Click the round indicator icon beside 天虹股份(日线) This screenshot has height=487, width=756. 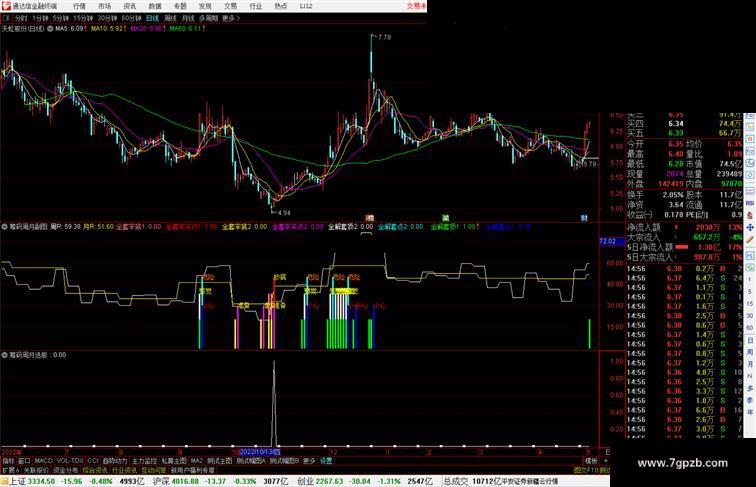pyautogui.click(x=50, y=29)
